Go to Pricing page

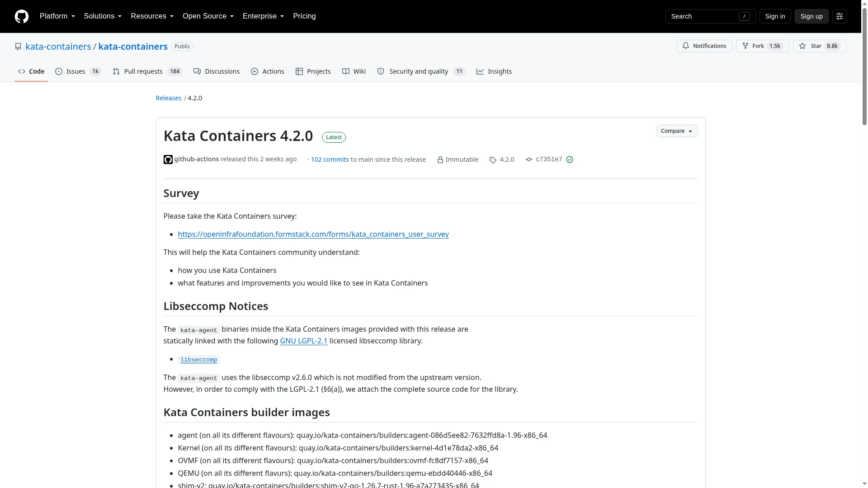pos(304,16)
